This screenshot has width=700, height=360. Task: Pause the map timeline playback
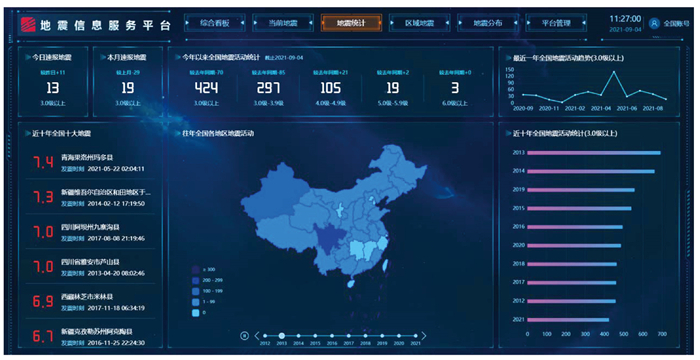(x=244, y=335)
